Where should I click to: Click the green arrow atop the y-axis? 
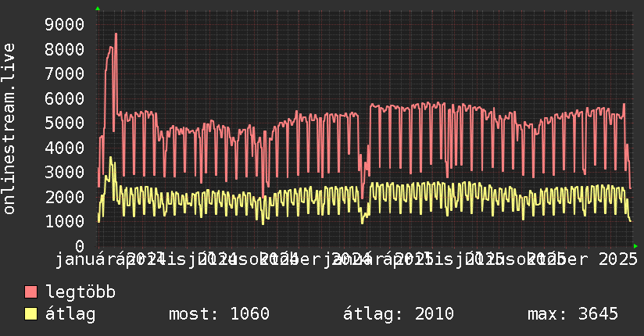pos(98,9)
